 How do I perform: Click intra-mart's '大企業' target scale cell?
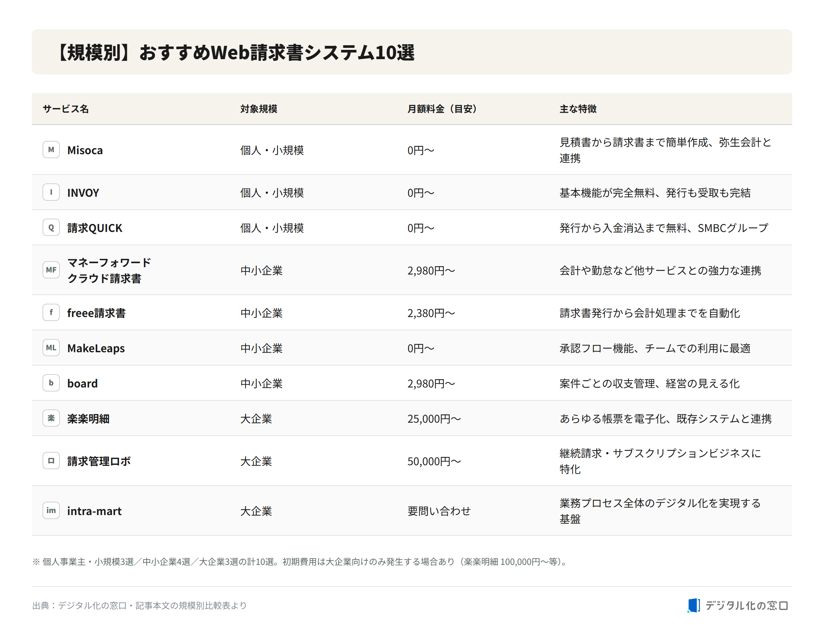pos(256,511)
